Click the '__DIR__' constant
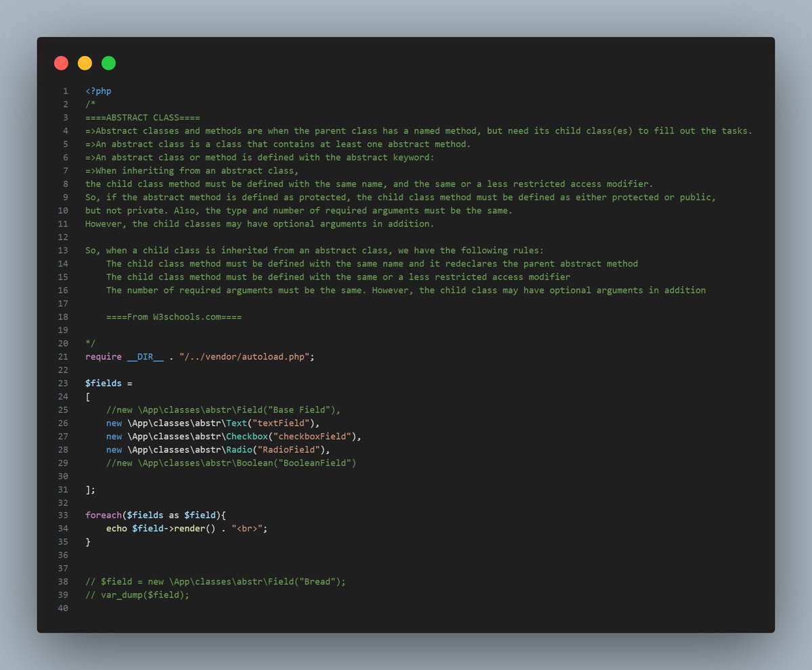This screenshot has width=812, height=670. coord(145,357)
